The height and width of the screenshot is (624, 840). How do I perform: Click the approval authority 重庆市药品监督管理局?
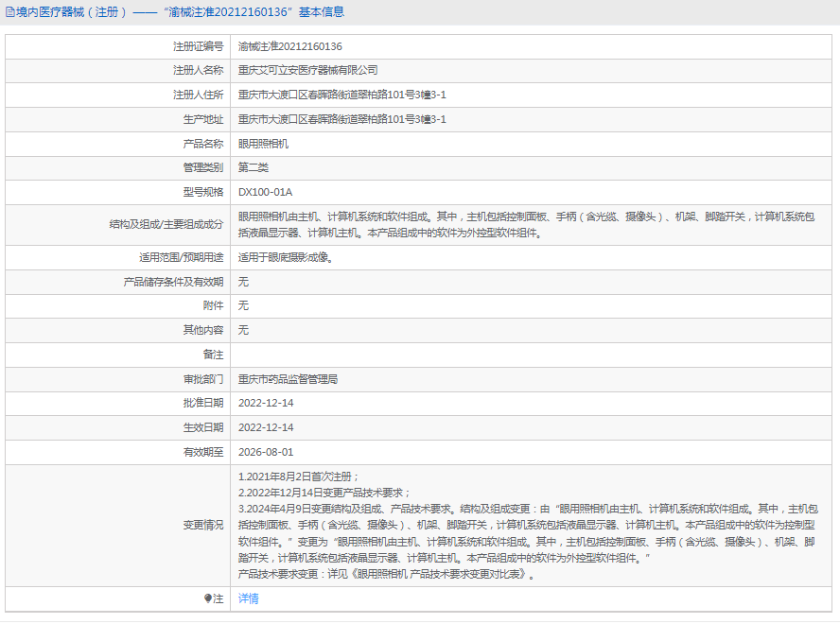pos(288,379)
